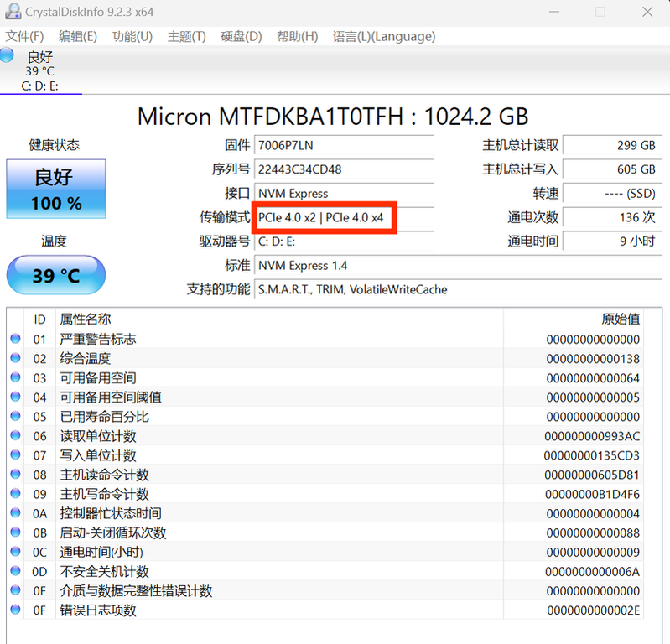The height and width of the screenshot is (644, 670).
Task: Click the 良好 100 % health status button
Action: (56, 189)
